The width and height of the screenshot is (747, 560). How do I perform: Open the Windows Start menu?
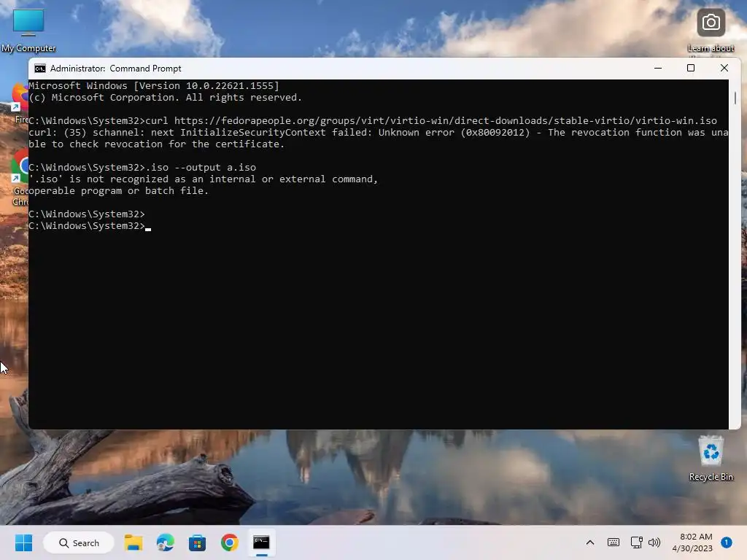(23, 542)
